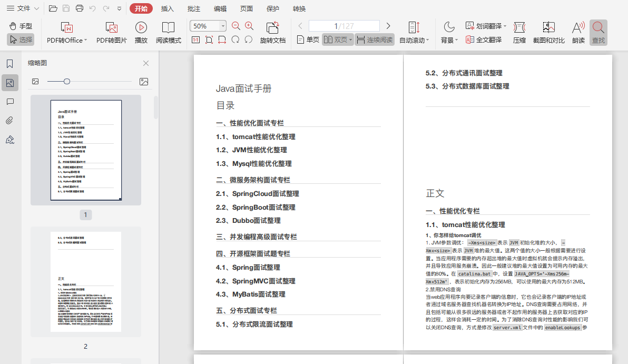Click the 背景 moon icon
This screenshot has width=628, height=364.
click(449, 27)
